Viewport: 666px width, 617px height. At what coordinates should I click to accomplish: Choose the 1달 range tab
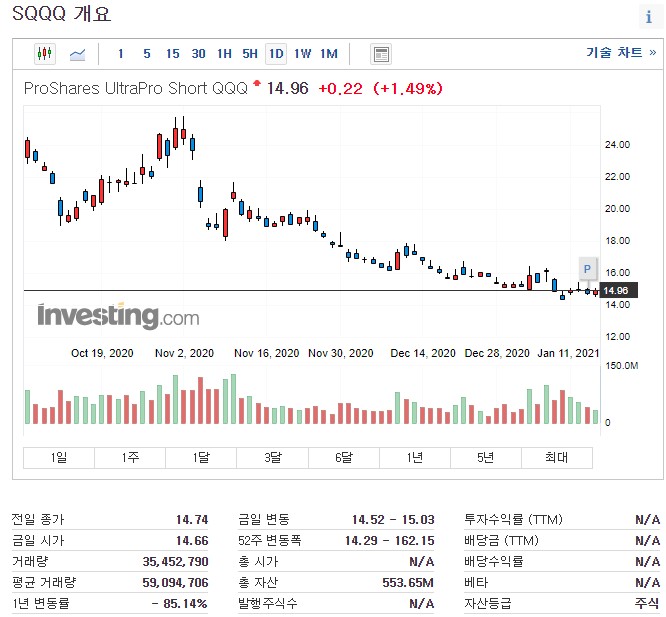(x=201, y=457)
